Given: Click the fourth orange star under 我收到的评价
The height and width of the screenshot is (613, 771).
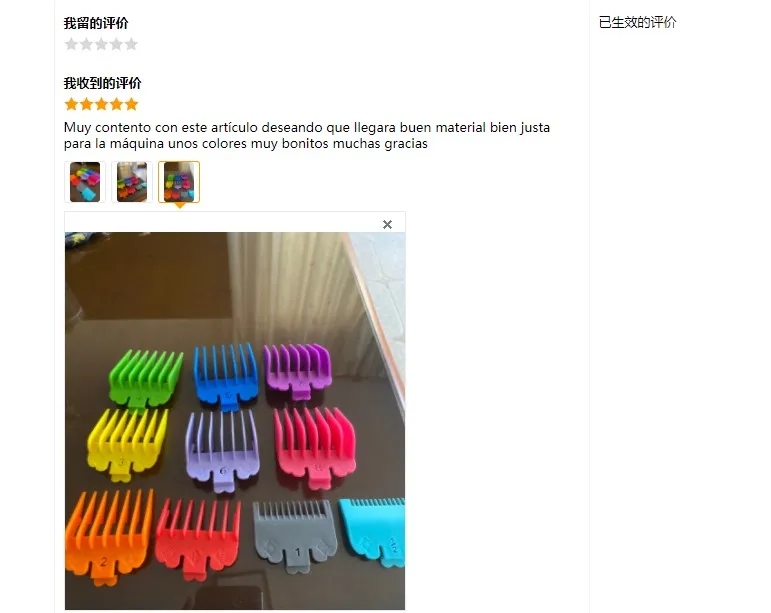Looking at the screenshot, I should coord(117,104).
